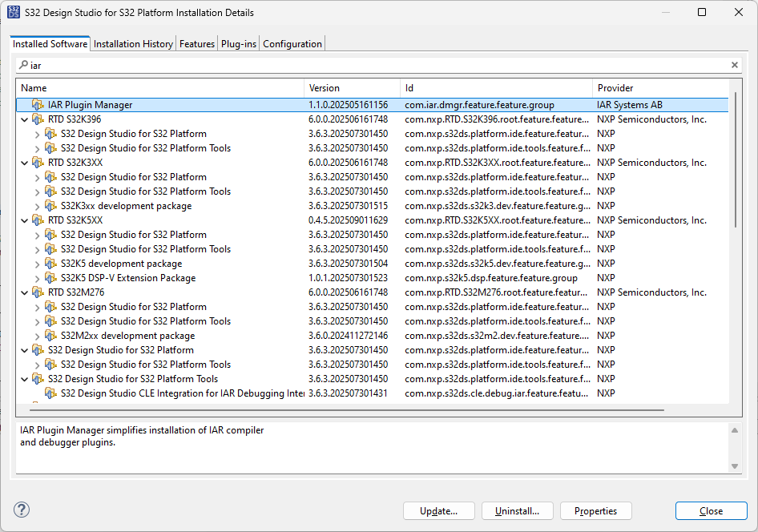This screenshot has width=758, height=532.
Task: Switch to the Installed Software tab
Action: 50,43
